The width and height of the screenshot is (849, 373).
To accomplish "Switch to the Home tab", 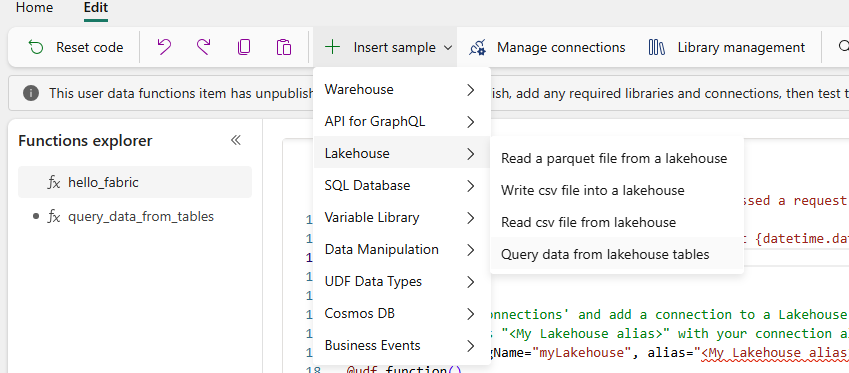I will pos(35,8).
